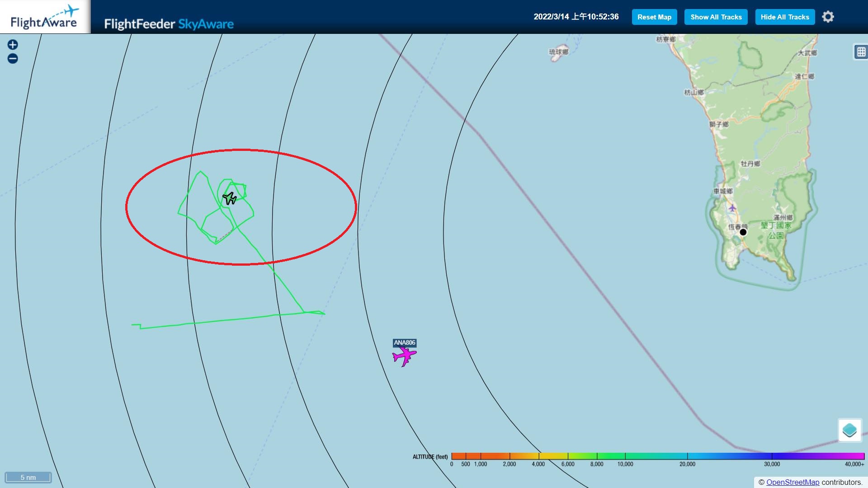
Task: Click the Hide All Tracks button
Action: point(785,17)
